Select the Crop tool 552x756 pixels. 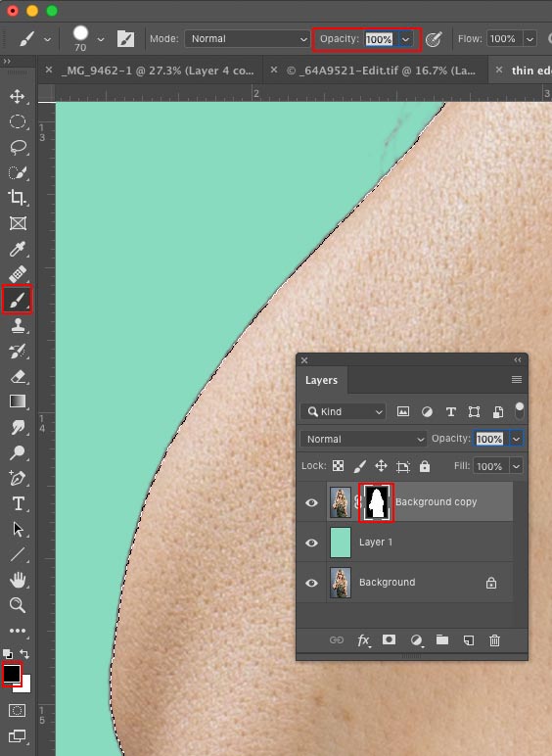click(18, 198)
